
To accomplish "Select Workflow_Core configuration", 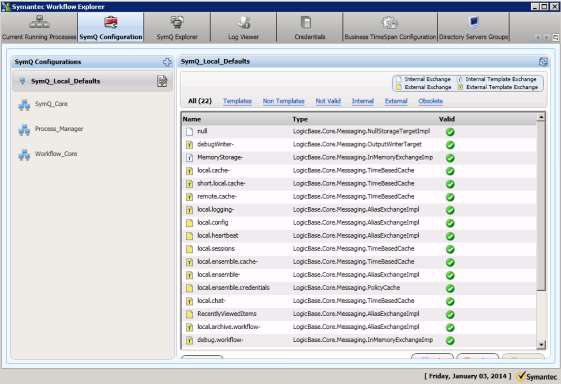I will pos(56,154).
